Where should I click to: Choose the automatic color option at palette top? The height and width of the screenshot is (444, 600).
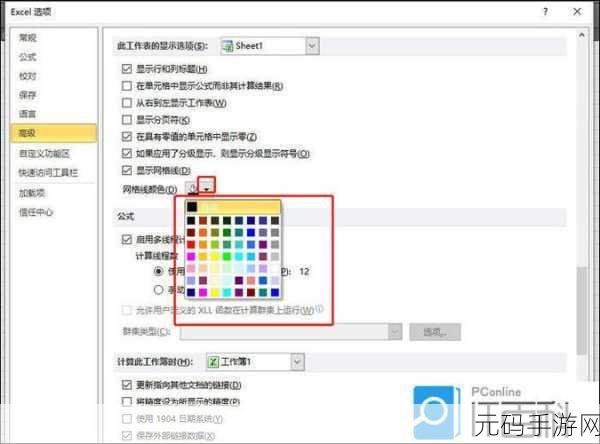click(x=233, y=207)
